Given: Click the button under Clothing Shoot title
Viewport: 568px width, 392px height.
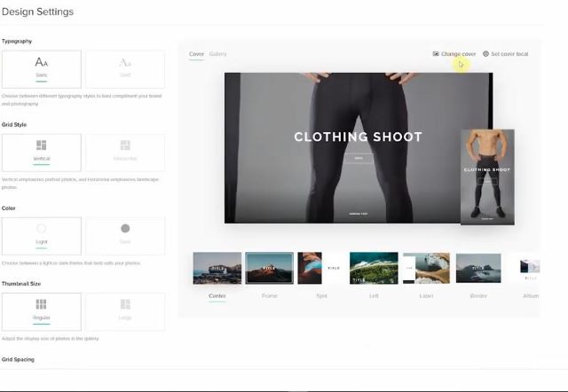Looking at the screenshot, I should click(x=359, y=159).
